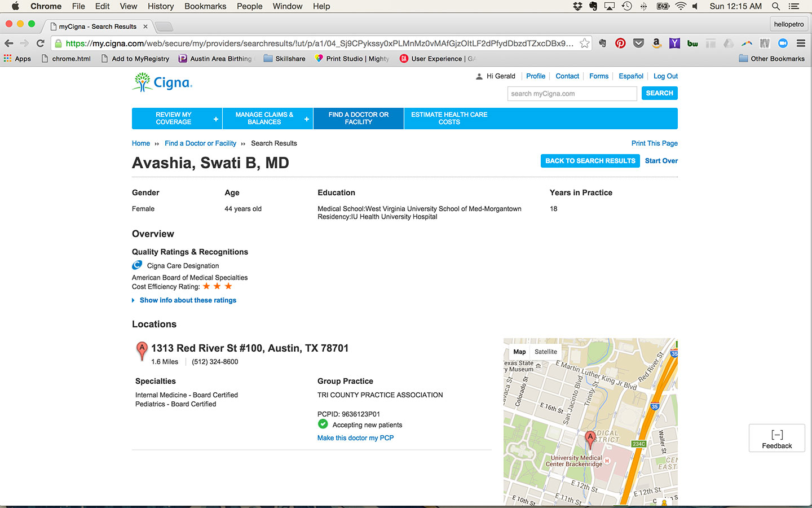Open the Feedback widget

pyautogui.click(x=777, y=439)
